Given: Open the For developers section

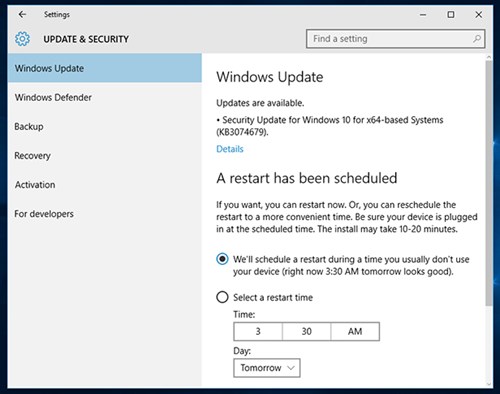Looking at the screenshot, I should coord(105,214).
